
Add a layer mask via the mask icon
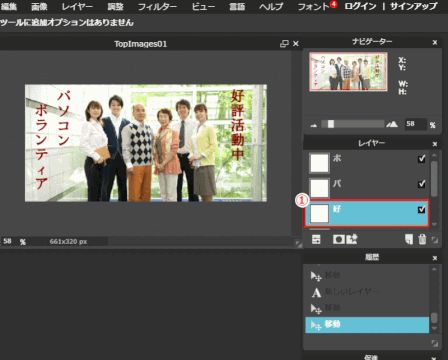[339, 239]
